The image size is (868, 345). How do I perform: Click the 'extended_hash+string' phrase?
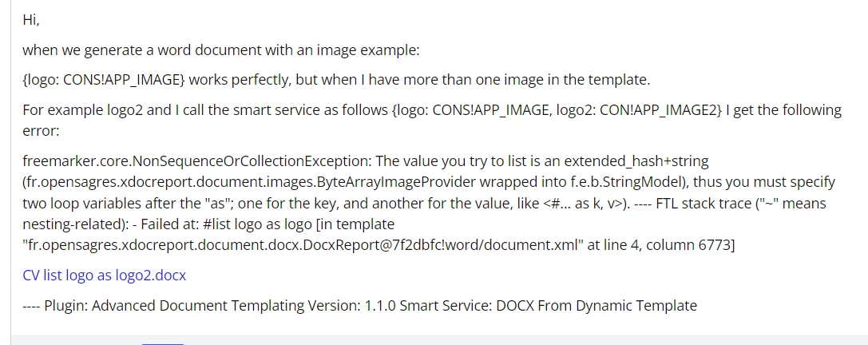(x=636, y=161)
